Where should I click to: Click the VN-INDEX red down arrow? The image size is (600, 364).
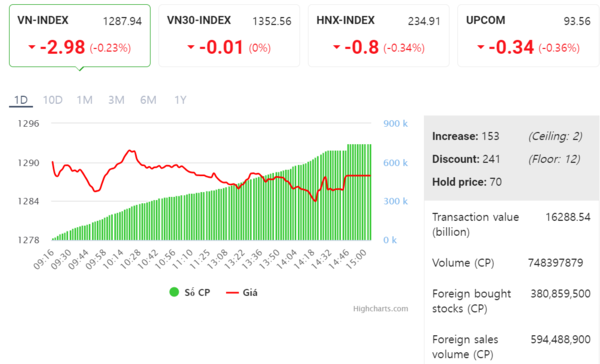pyautogui.click(x=32, y=47)
